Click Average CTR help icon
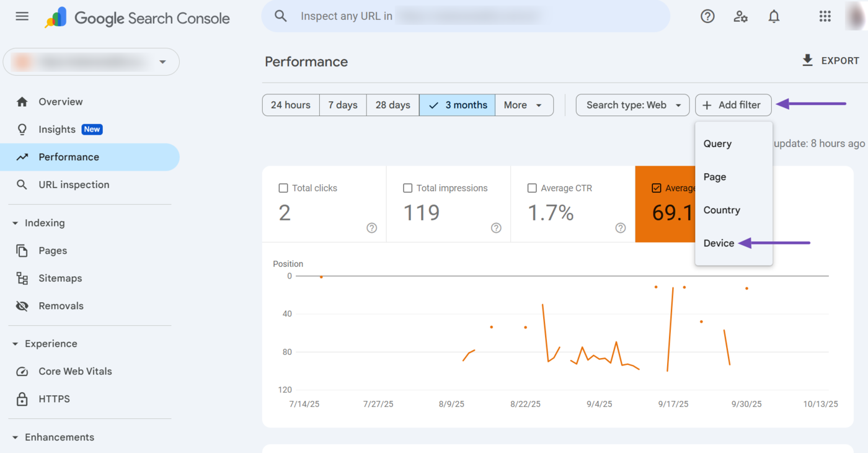Viewport: 868px width, 453px height. pos(620,228)
